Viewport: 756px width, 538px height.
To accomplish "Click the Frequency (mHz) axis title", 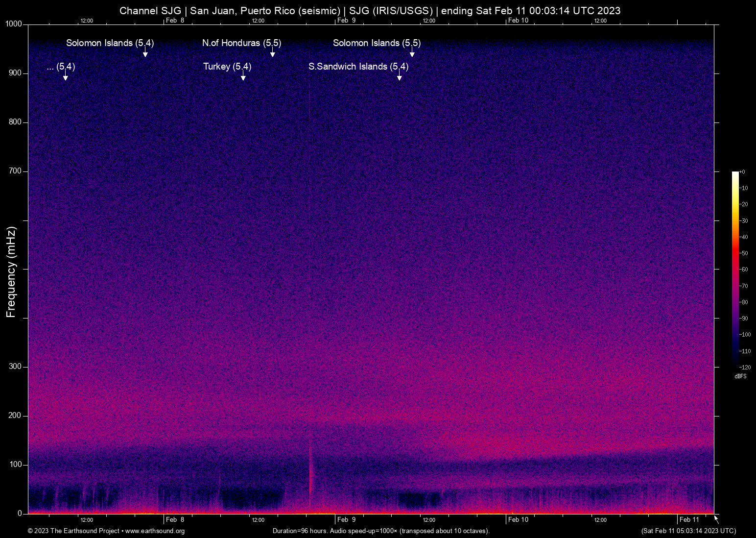I will [11, 272].
